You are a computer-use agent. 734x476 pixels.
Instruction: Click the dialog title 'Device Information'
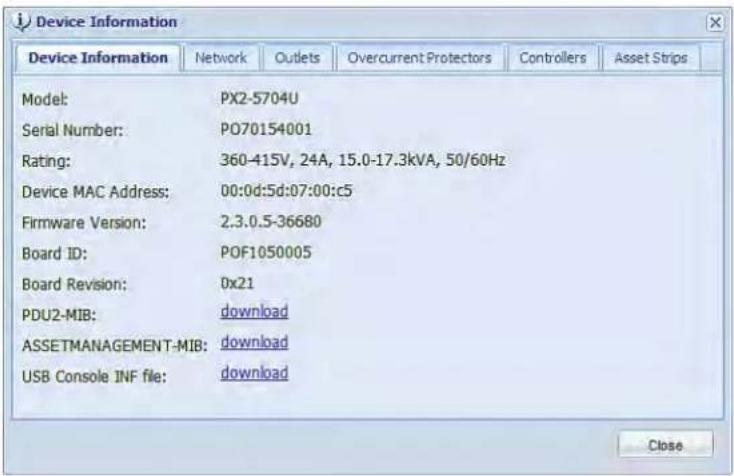click(x=107, y=22)
